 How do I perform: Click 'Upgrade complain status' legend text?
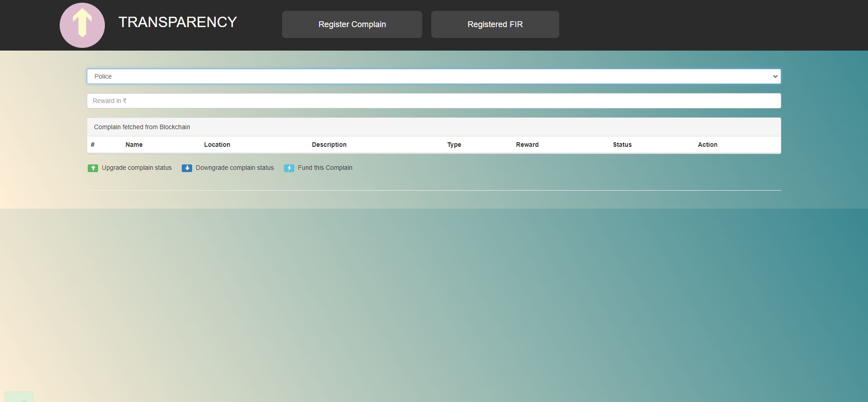pos(137,168)
